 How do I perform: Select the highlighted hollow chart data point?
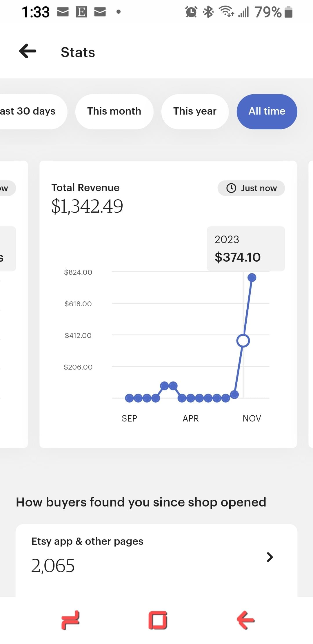click(243, 341)
